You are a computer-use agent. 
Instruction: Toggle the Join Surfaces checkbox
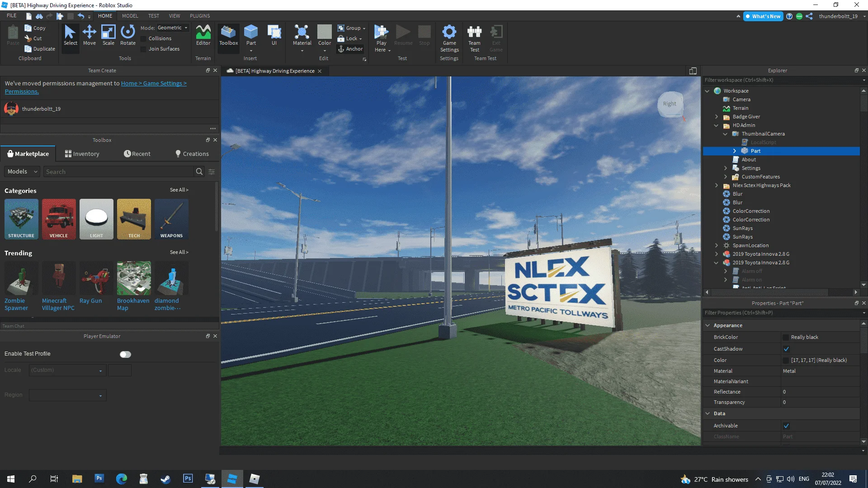(143, 49)
